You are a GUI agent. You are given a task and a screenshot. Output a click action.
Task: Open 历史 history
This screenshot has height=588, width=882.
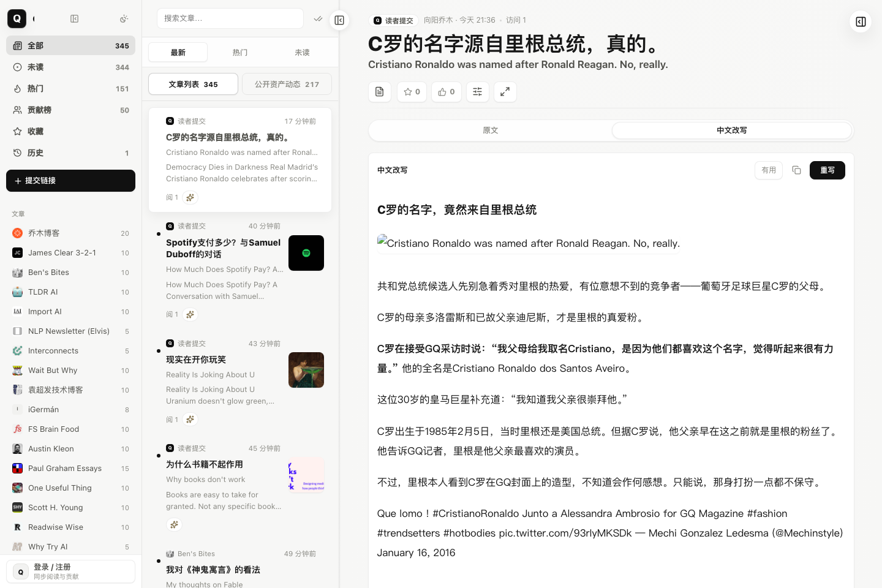[70, 153]
